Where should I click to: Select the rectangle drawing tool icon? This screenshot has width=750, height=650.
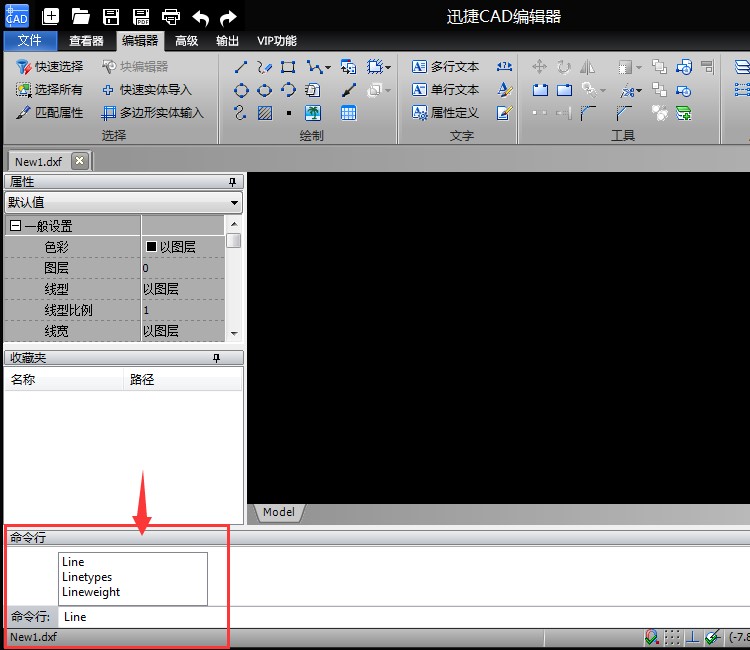[288, 67]
